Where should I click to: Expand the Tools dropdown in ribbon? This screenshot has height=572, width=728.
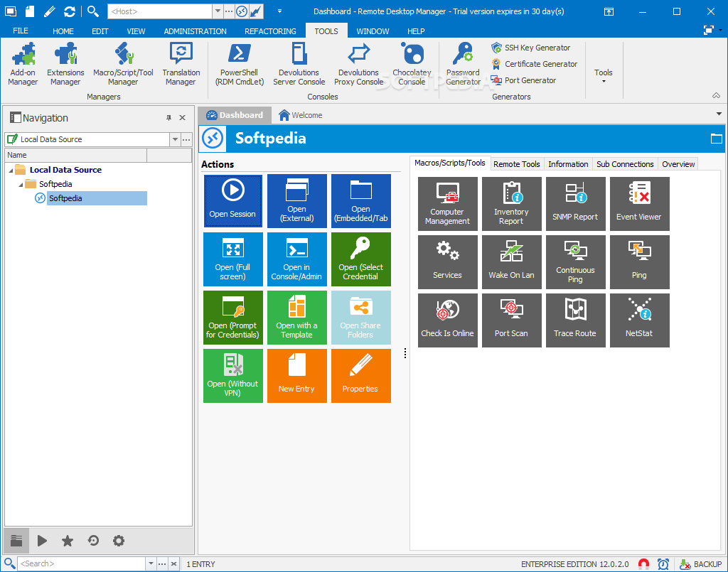(x=603, y=75)
